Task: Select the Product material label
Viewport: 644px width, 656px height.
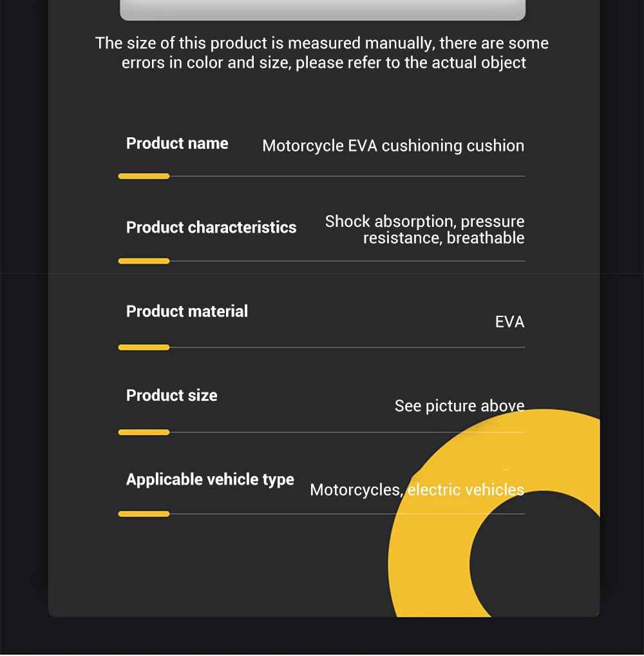Action: (x=187, y=311)
